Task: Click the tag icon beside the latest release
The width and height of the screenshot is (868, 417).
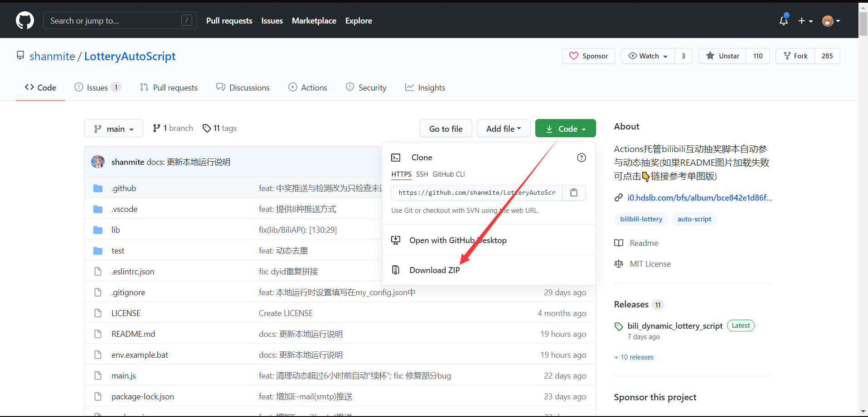Action: point(619,326)
